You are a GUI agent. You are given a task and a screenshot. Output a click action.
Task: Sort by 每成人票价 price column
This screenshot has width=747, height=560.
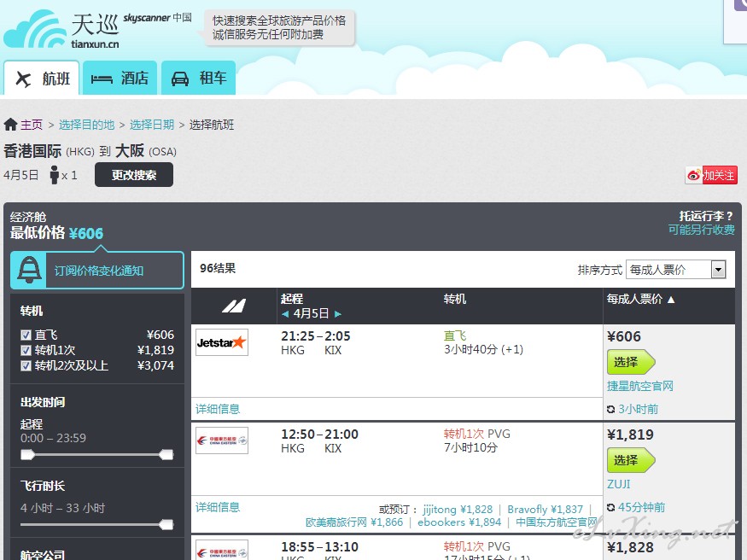[x=641, y=299]
